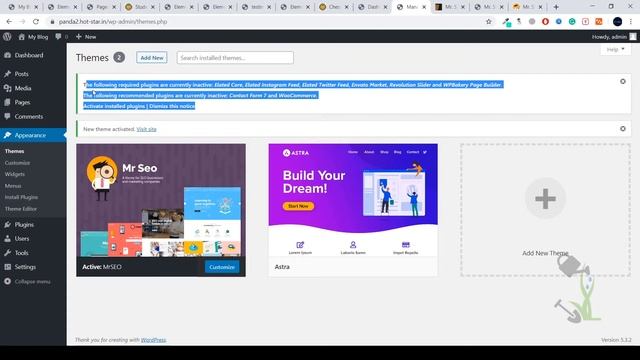Click the Media icon in sidebar

(7, 88)
